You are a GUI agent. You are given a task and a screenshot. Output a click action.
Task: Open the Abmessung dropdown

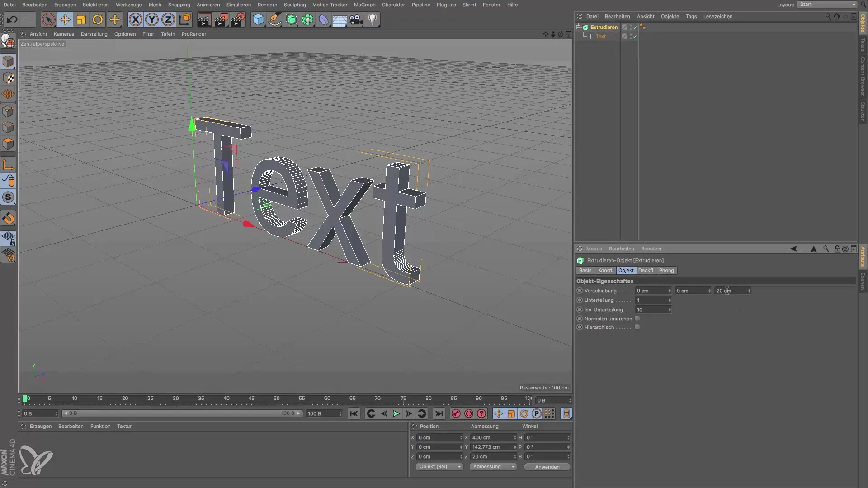pyautogui.click(x=493, y=467)
